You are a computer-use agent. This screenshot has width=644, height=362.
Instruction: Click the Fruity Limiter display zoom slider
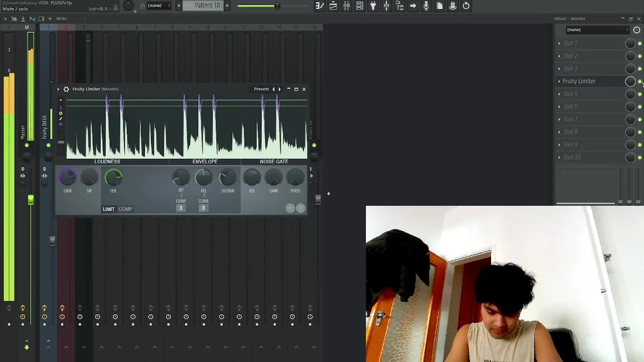(61, 143)
